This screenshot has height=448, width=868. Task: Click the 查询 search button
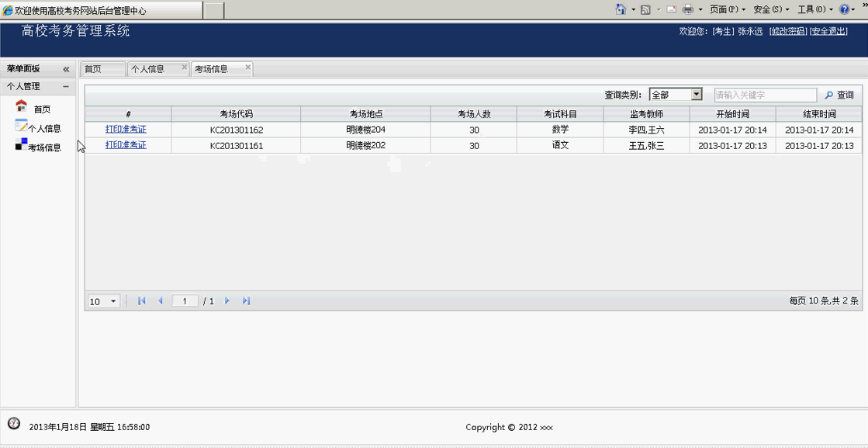839,95
